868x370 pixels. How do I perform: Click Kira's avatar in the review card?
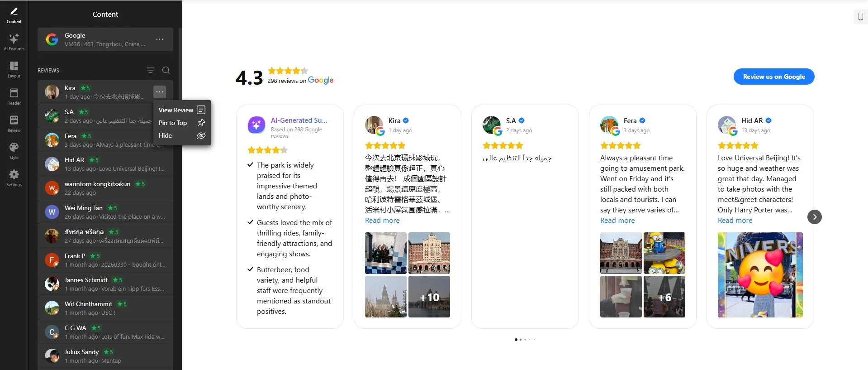pos(374,125)
